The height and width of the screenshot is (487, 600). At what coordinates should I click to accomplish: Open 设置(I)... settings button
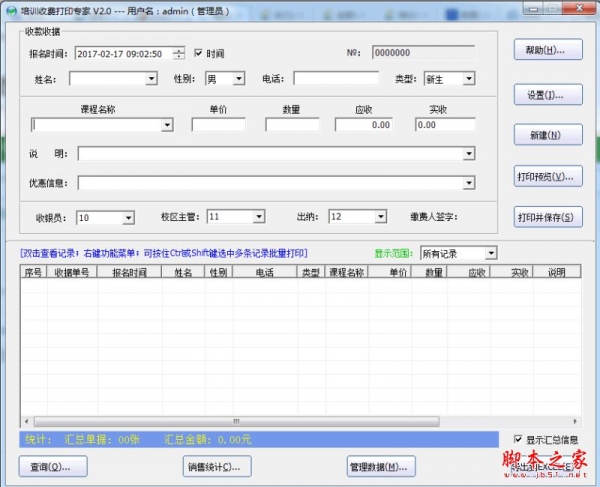pyautogui.click(x=548, y=94)
